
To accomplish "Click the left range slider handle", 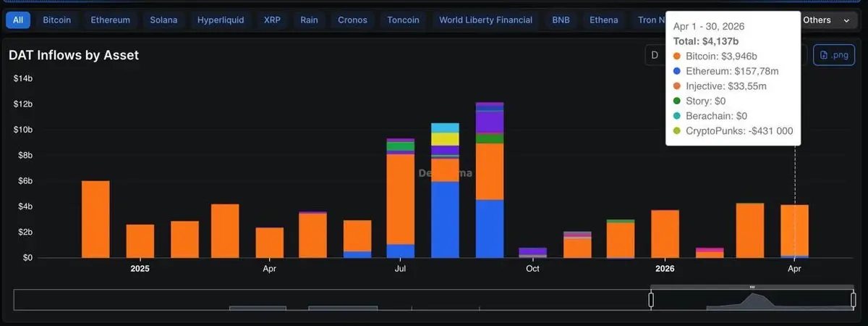I will [x=651, y=299].
